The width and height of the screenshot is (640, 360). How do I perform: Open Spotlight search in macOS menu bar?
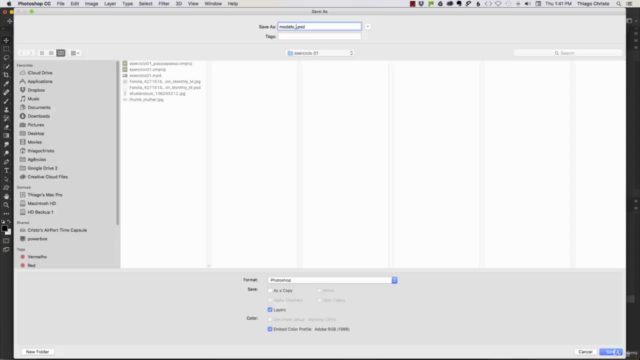(x=619, y=4)
